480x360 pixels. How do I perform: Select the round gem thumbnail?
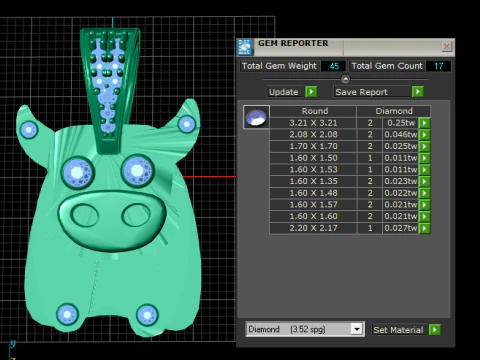coord(256,117)
